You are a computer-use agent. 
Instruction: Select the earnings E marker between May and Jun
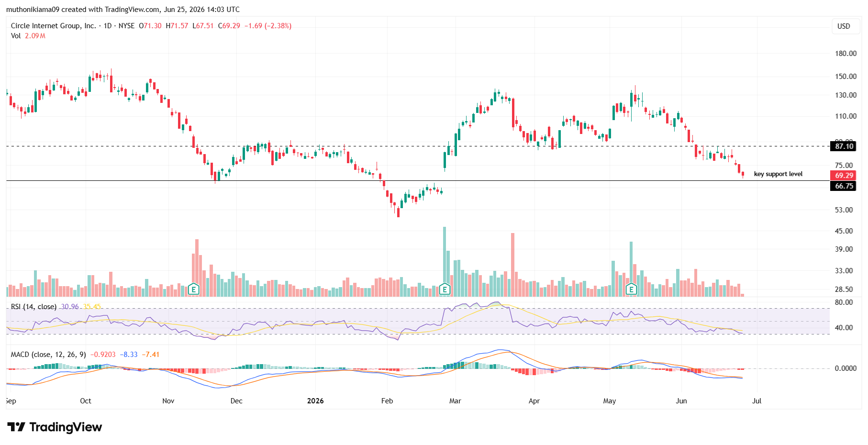click(x=631, y=289)
